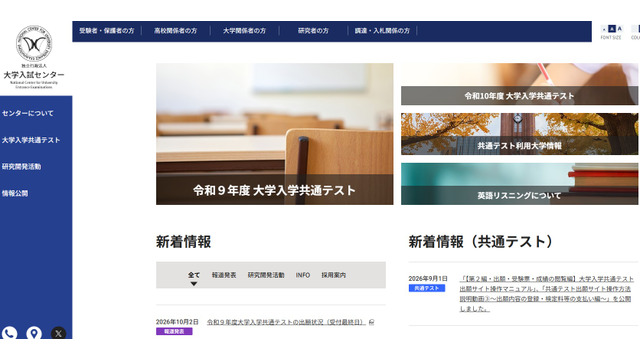
Task: Select the small font size button
Action: pos(604,29)
